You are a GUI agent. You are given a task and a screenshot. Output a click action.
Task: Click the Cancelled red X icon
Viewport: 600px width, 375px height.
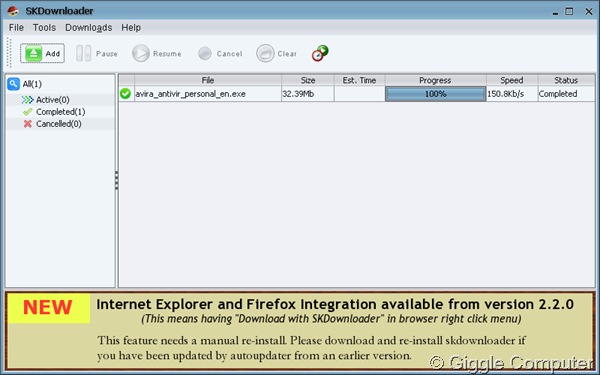tap(27, 124)
